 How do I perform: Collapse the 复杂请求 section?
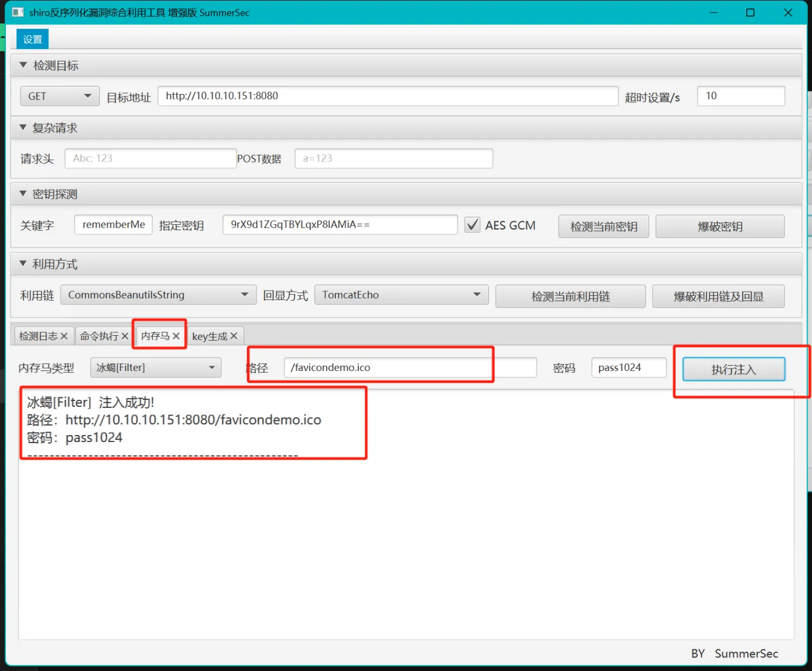click(23, 127)
